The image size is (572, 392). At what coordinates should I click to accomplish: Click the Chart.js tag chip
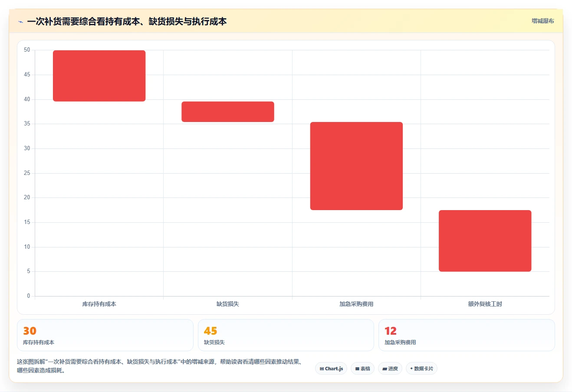pos(331,369)
